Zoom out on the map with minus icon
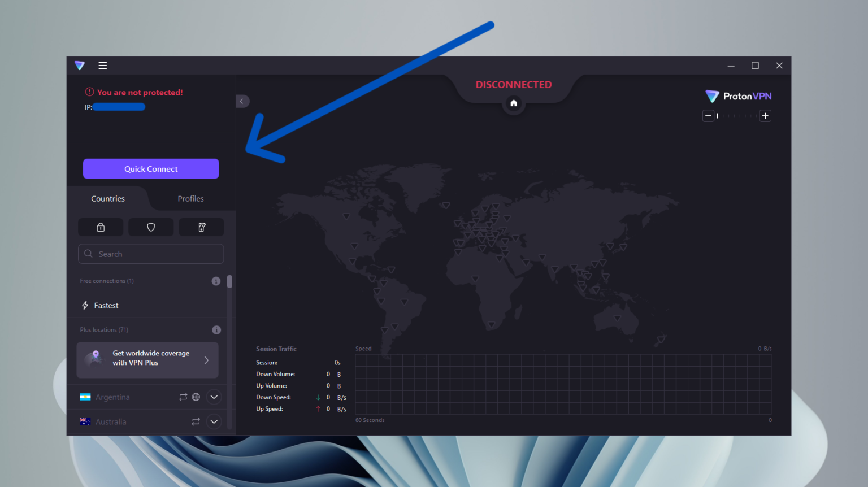The image size is (868, 487). coord(708,115)
